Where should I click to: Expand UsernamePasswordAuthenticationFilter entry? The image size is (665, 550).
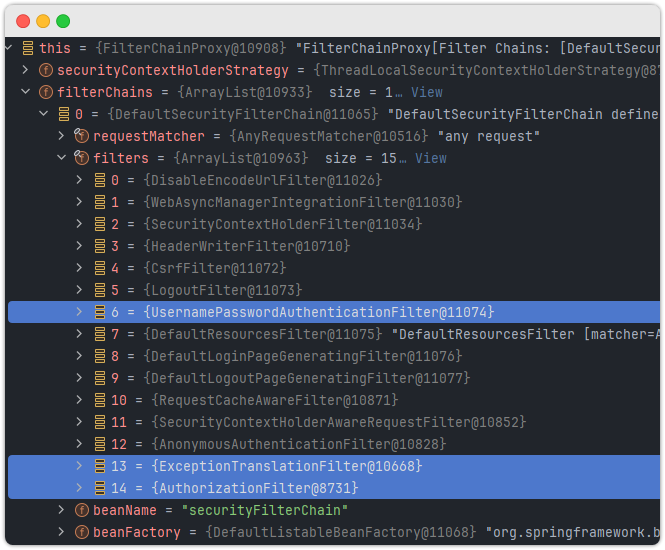tap(79, 312)
